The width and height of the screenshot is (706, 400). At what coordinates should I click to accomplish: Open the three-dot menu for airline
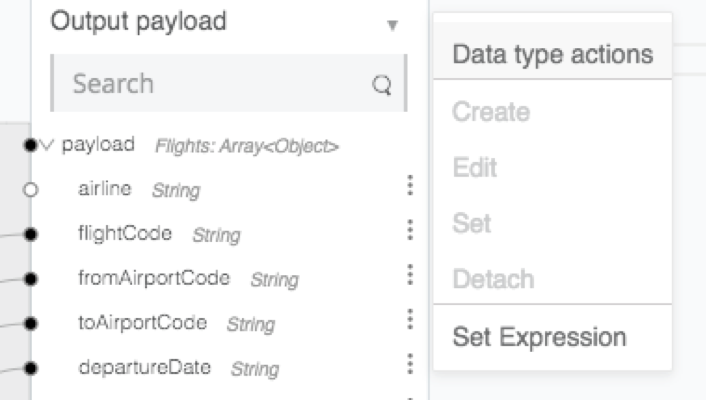(x=410, y=185)
